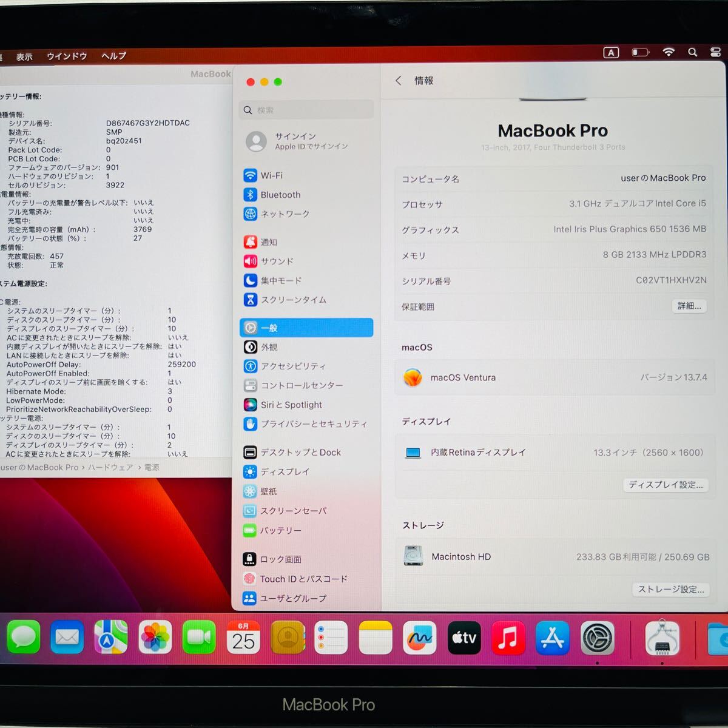The height and width of the screenshot is (728, 728).
Task: Click the computer name userのMacBook Pro
Action: (x=663, y=178)
